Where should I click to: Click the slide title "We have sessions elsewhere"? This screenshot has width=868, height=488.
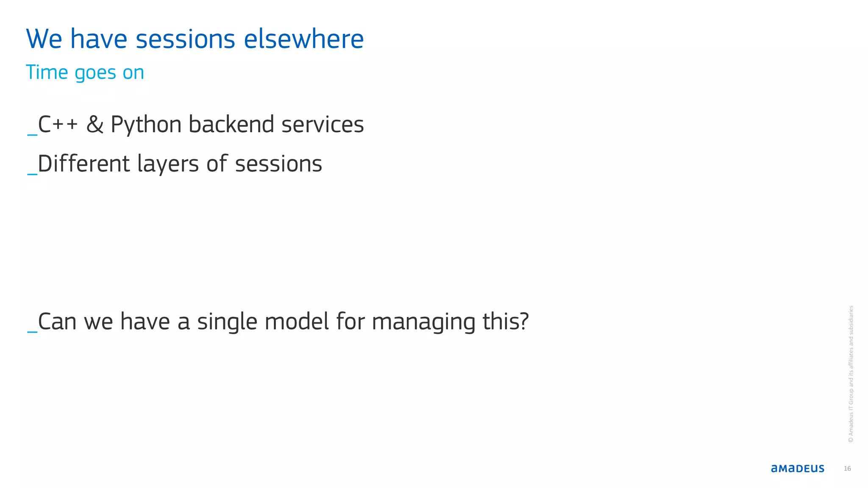195,39
